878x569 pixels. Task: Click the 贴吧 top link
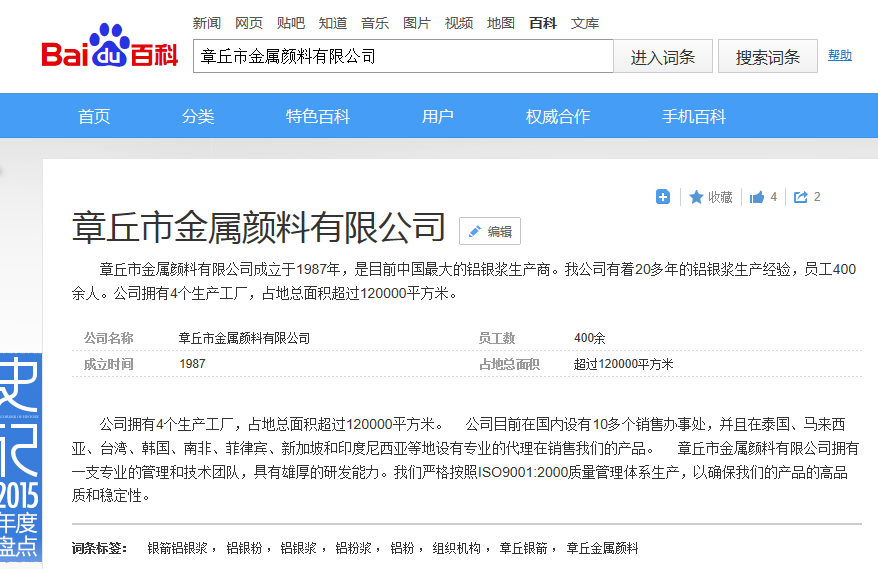click(291, 23)
